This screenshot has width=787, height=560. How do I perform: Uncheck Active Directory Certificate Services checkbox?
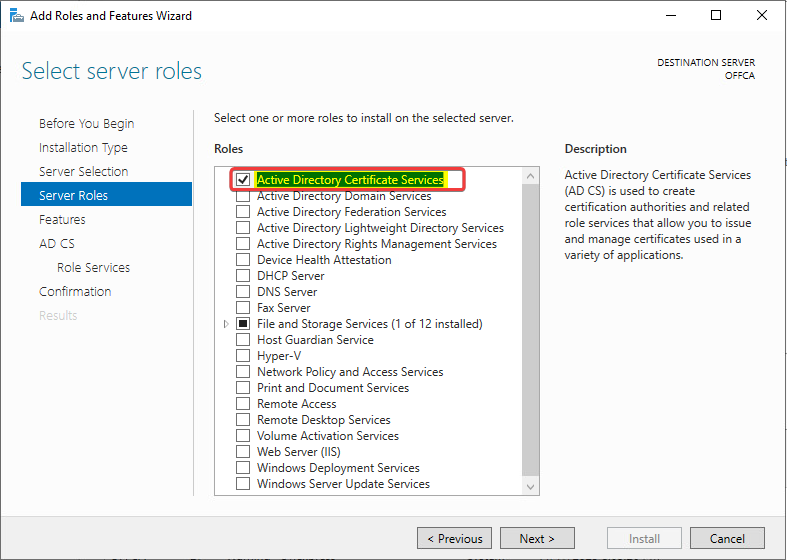[243, 180]
